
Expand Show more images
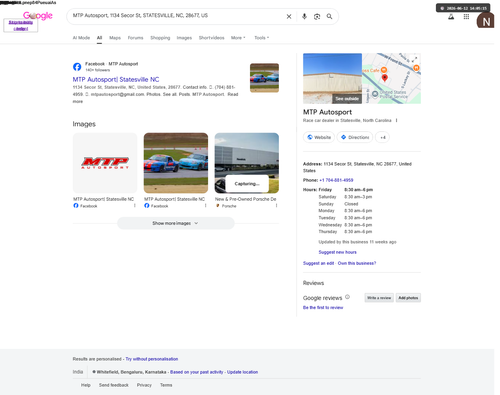(x=176, y=223)
